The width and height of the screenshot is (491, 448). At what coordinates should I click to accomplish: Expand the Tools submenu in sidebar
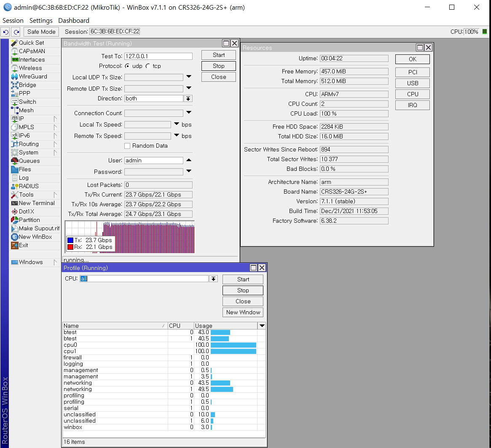55,195
